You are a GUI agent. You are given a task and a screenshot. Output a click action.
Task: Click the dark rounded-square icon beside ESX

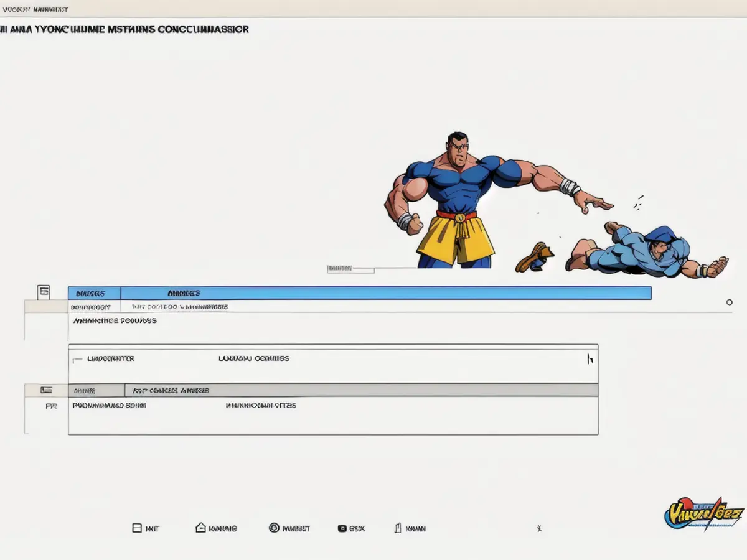(x=342, y=528)
